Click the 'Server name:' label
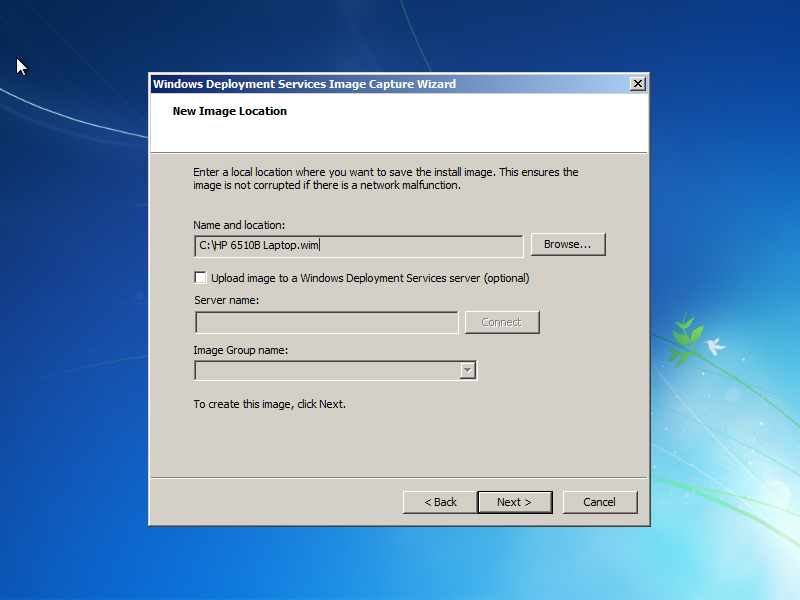 pos(227,300)
